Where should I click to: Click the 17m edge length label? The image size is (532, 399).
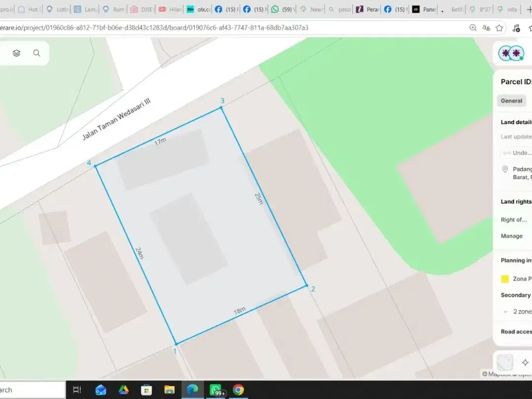click(160, 141)
